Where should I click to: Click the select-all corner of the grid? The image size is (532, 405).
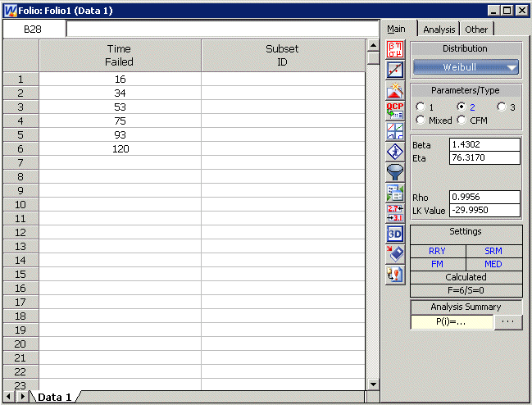[x=20, y=55]
